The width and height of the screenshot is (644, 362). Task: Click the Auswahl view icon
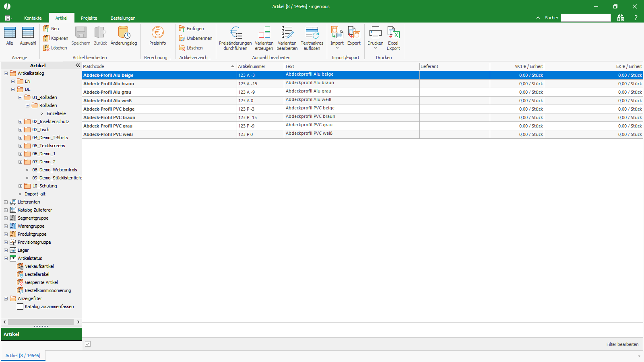point(28,36)
